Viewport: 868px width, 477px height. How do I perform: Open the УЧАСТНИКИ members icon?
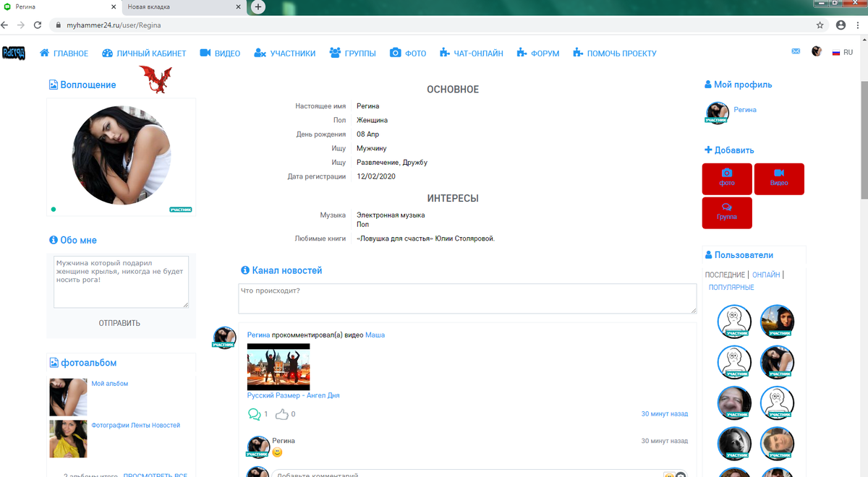click(x=260, y=53)
